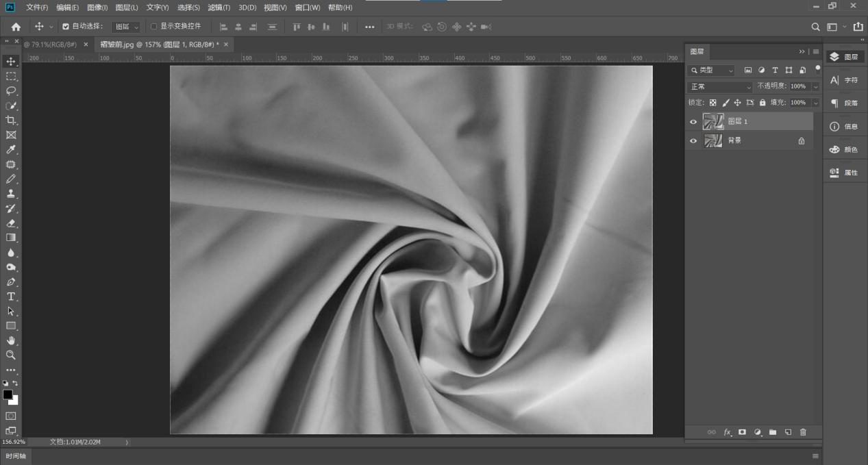Viewport: 868px width, 465px height.
Task: Open the 文件(F) menu
Action: pyautogui.click(x=37, y=8)
